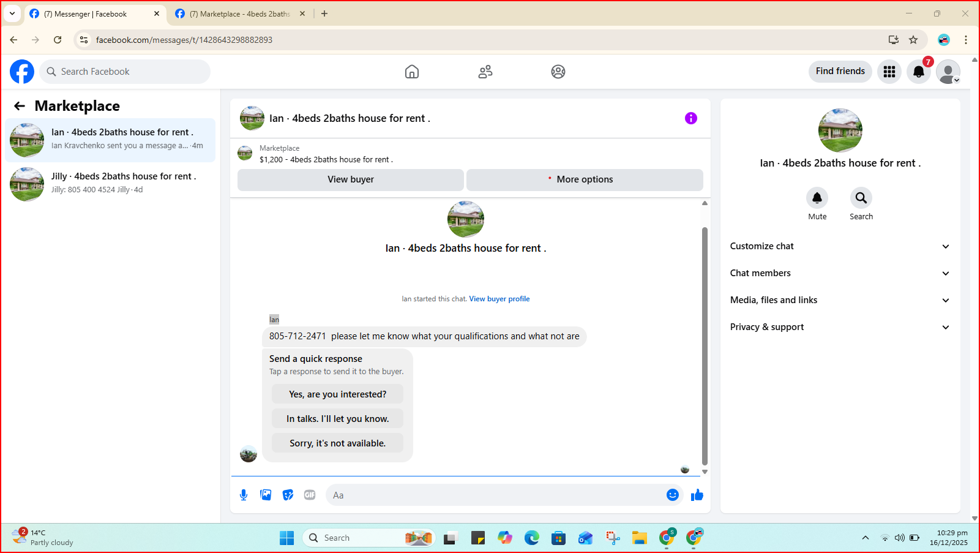The height and width of the screenshot is (553, 980).
Task: Click the taskbar Search box
Action: pyautogui.click(x=369, y=538)
